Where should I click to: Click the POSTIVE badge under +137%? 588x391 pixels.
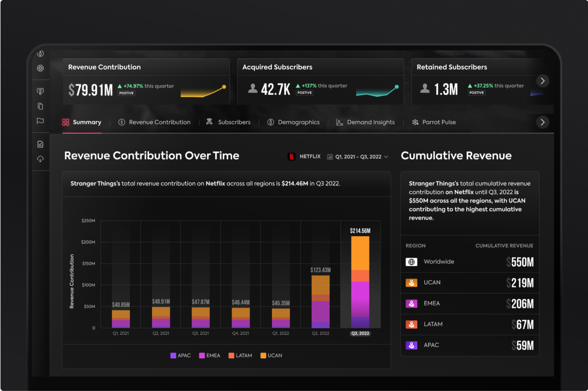click(x=305, y=93)
